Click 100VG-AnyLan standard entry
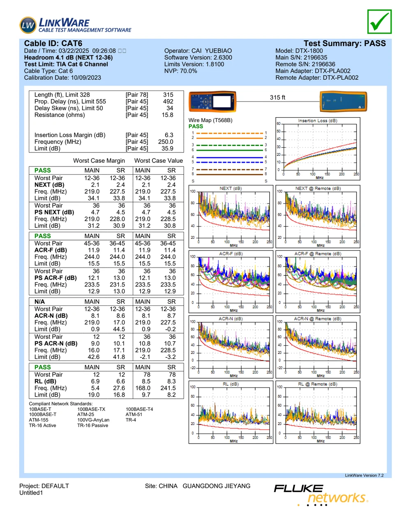Screen dimensions: 411x532 [x=93, y=420]
